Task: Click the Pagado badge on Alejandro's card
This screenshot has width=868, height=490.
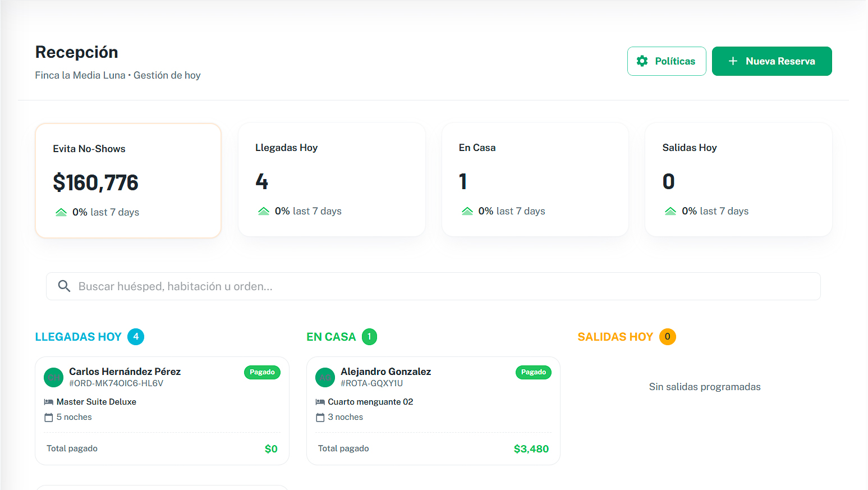Action: (x=533, y=372)
